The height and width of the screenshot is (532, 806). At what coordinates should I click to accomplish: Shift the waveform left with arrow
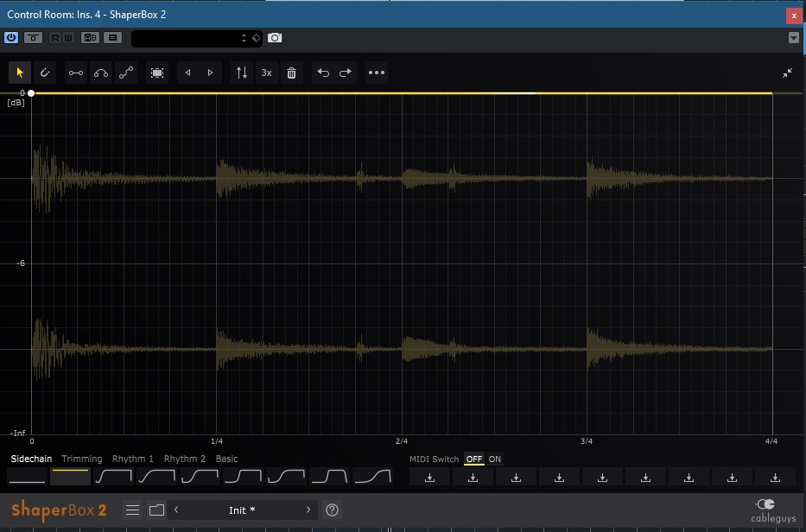187,73
